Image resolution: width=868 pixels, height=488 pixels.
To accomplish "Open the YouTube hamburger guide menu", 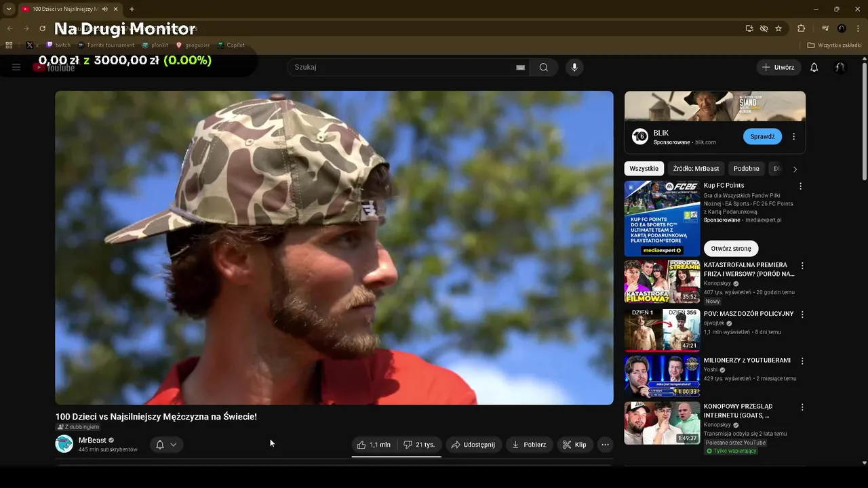I will [16, 67].
